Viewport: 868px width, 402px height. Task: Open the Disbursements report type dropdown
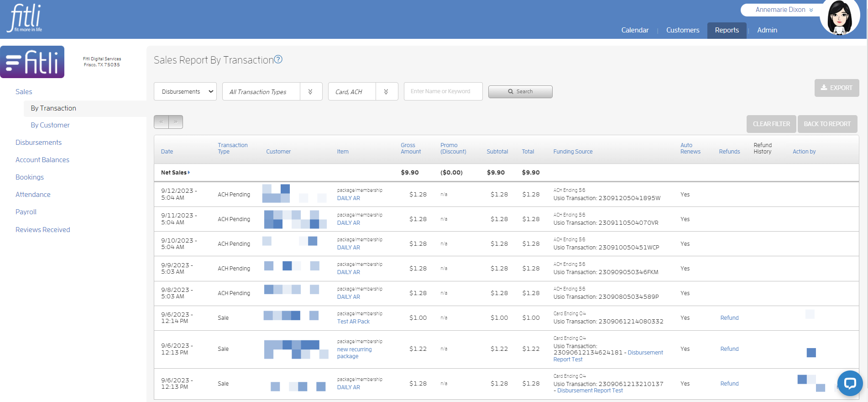(x=185, y=91)
